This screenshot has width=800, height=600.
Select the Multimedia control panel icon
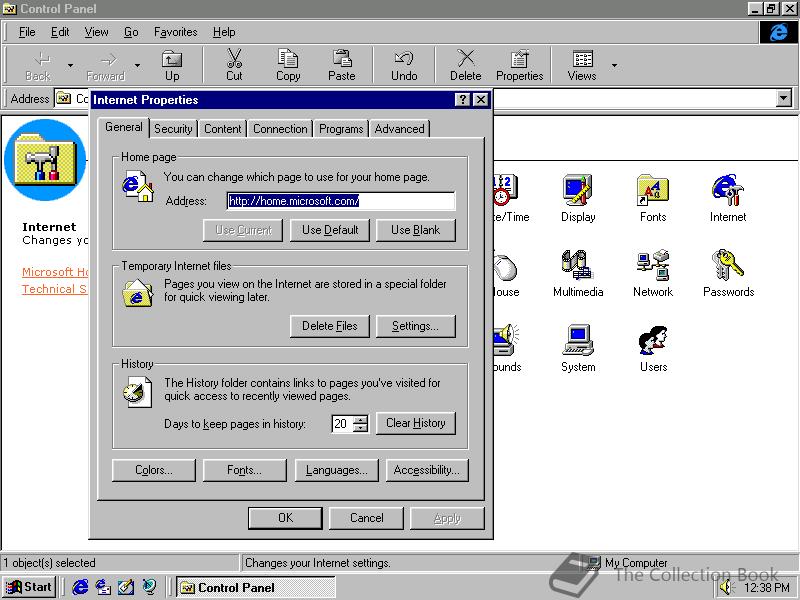tap(578, 273)
